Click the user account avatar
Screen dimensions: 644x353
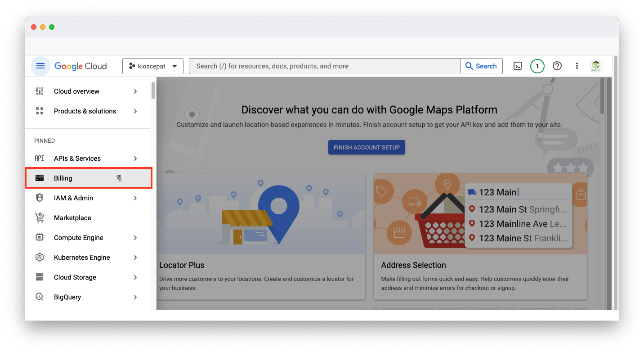coord(596,66)
